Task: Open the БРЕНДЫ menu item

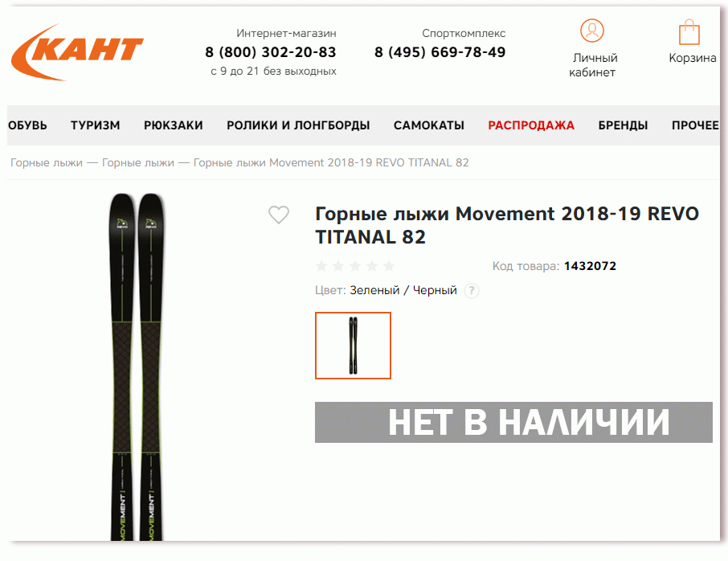Action: point(623,125)
